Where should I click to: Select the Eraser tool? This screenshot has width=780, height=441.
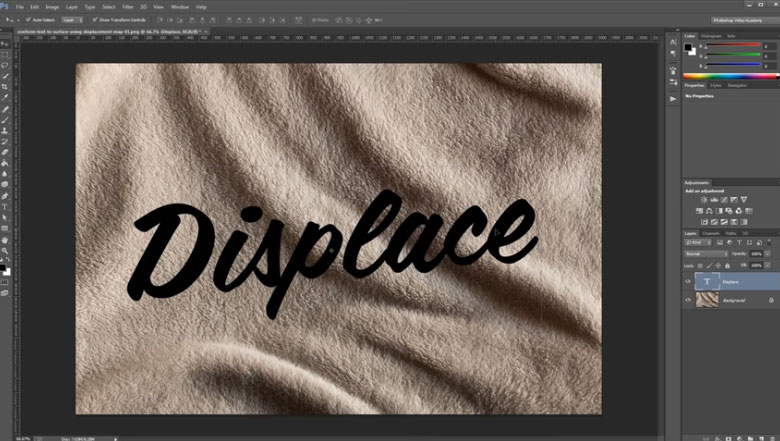click(x=5, y=152)
